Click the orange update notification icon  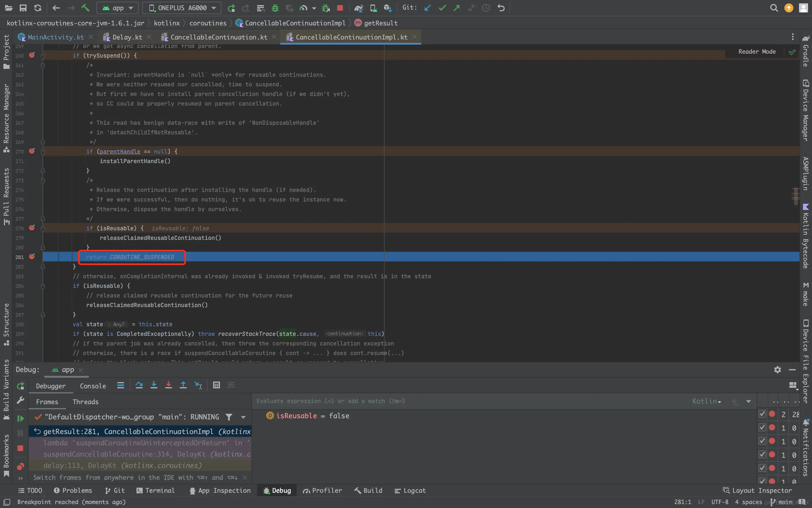pyautogui.click(x=789, y=8)
